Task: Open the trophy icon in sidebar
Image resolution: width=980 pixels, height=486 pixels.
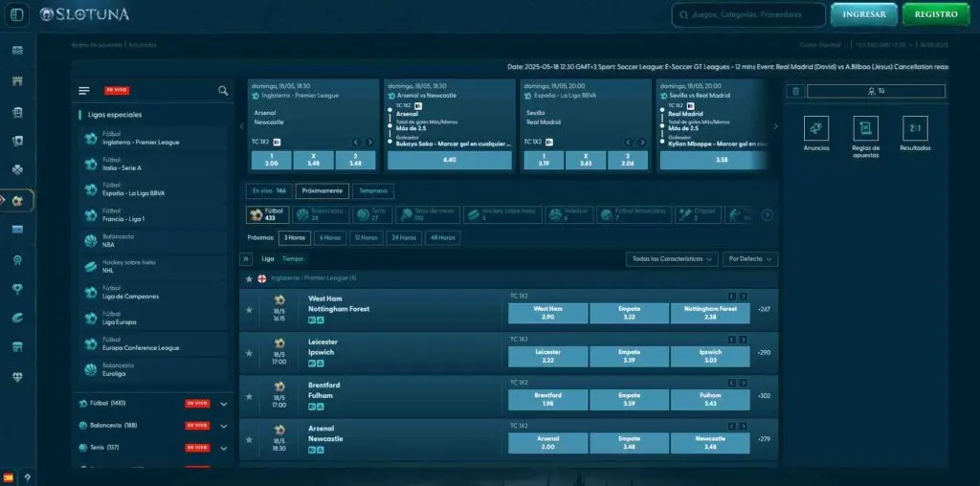Action: point(17,289)
